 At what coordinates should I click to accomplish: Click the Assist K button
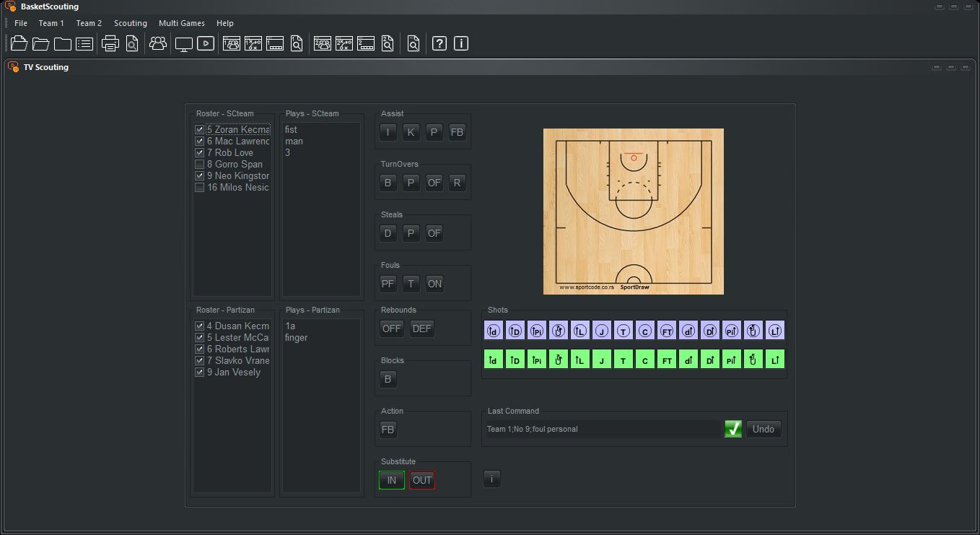pos(411,132)
